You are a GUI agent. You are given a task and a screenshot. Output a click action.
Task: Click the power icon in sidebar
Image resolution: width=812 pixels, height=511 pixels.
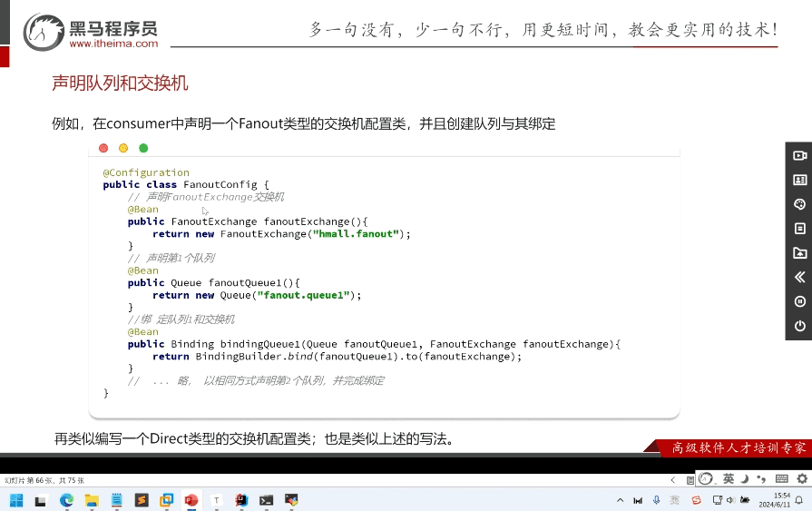click(799, 326)
